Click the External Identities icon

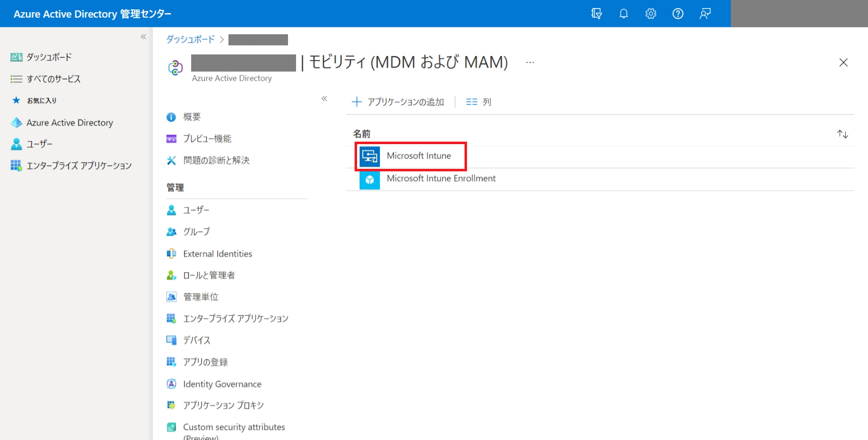point(171,254)
